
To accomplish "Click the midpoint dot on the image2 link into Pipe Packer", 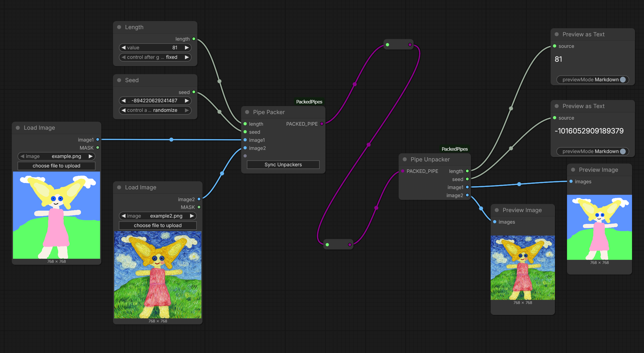I will point(222,173).
